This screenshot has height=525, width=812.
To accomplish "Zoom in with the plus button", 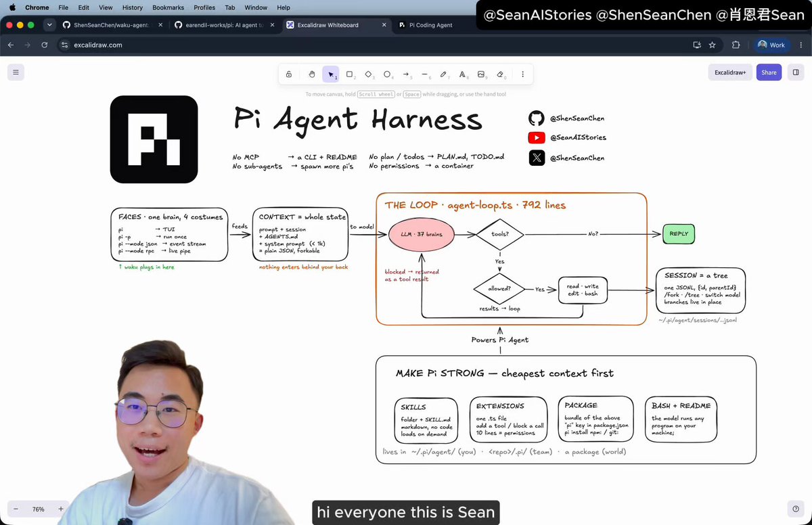I will pyautogui.click(x=61, y=509).
